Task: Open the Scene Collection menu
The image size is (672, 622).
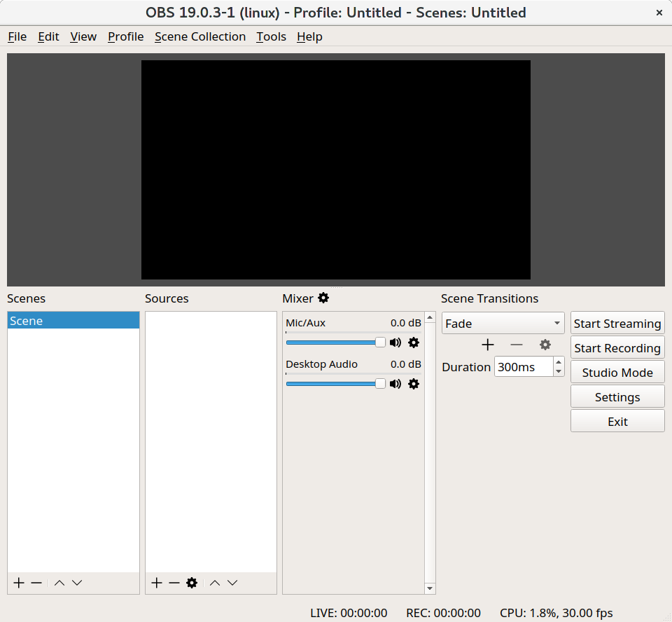Action: (200, 36)
